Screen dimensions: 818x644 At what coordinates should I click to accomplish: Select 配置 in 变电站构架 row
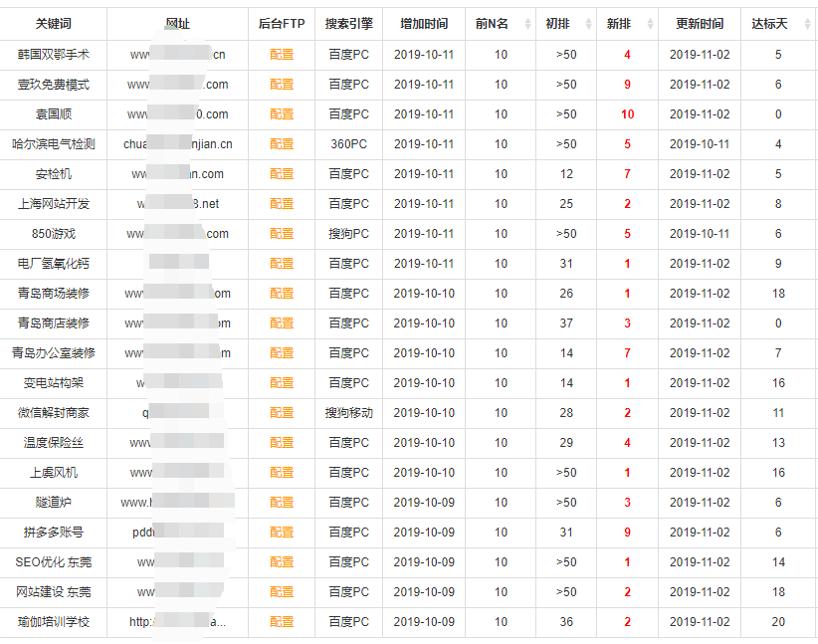tap(282, 382)
